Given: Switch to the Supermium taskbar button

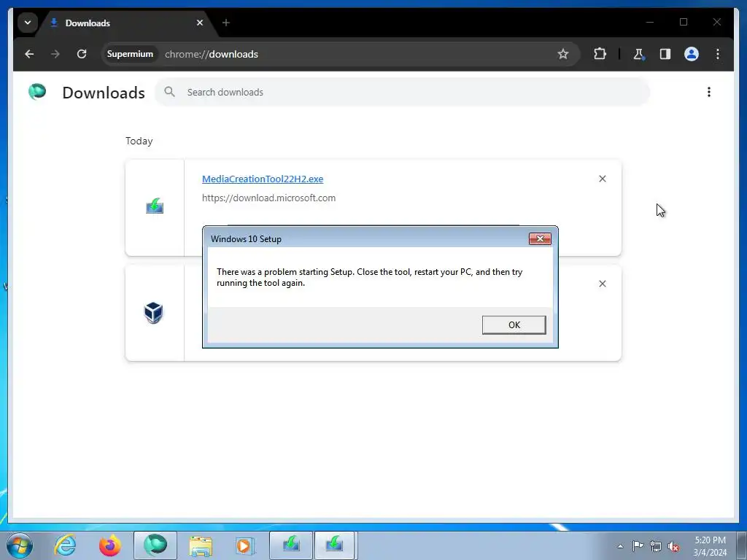Looking at the screenshot, I should [155, 545].
